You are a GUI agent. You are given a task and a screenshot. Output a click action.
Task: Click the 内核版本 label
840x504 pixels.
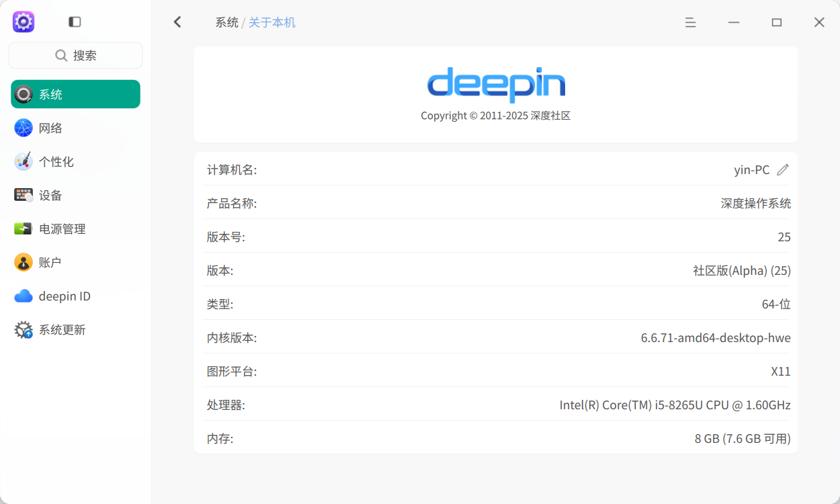pos(232,338)
